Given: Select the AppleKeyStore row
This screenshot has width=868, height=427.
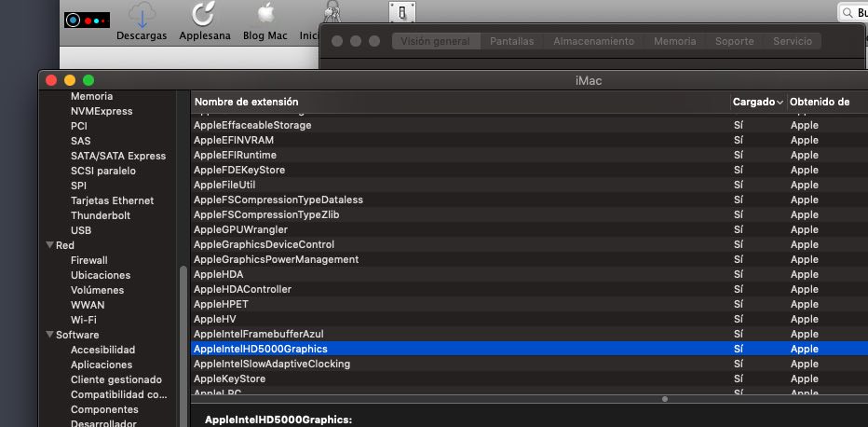Looking at the screenshot, I should 529,379.
